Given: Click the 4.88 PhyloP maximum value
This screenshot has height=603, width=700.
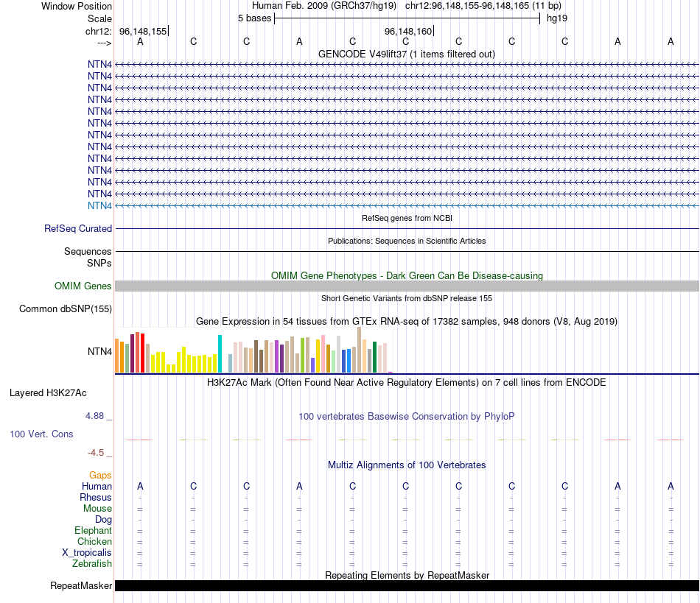Looking at the screenshot, I should point(94,416).
